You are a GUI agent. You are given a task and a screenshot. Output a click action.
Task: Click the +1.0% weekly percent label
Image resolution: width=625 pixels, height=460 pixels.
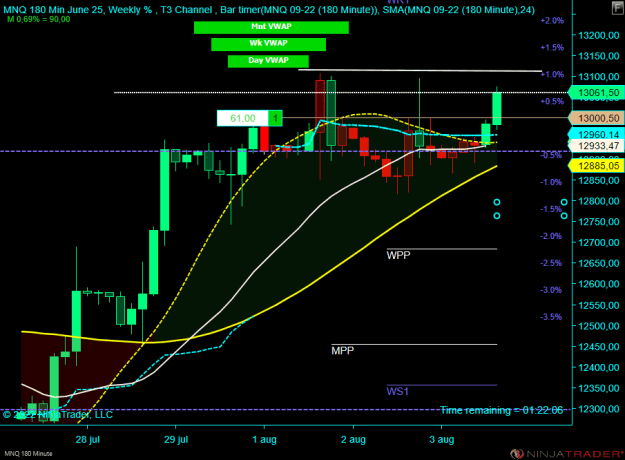552,75
